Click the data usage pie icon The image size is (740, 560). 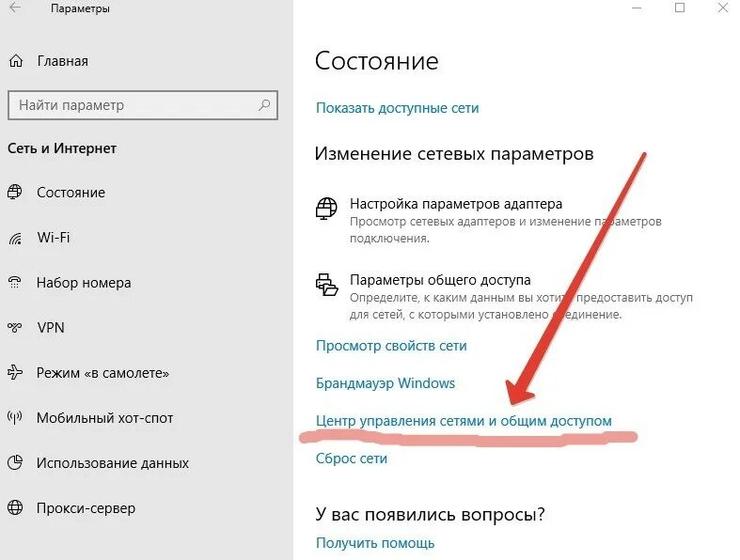[x=15, y=462]
